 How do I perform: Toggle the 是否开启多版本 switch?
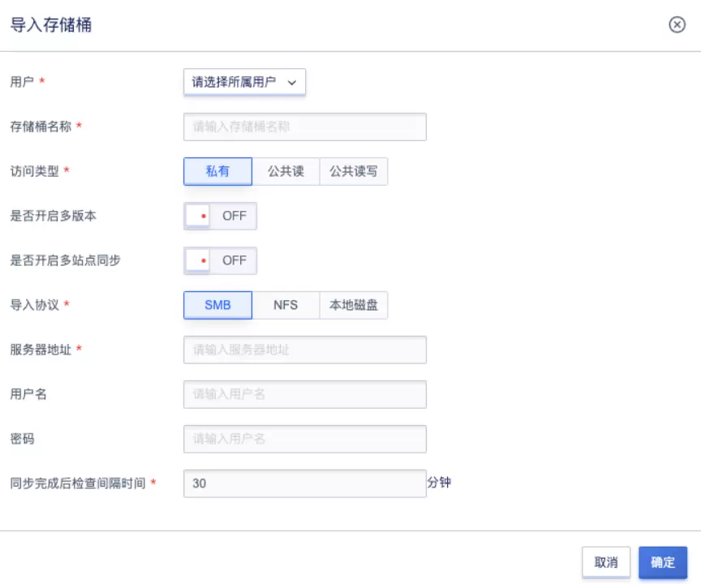(x=220, y=216)
